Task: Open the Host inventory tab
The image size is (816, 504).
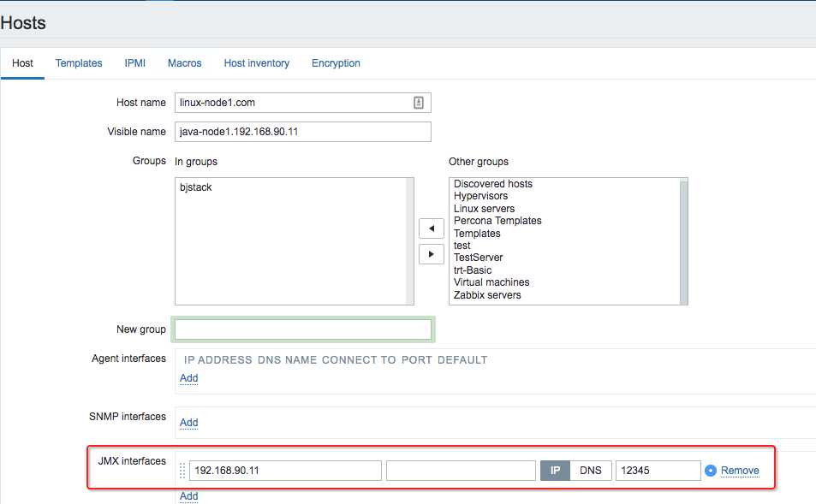Action: 257,63
